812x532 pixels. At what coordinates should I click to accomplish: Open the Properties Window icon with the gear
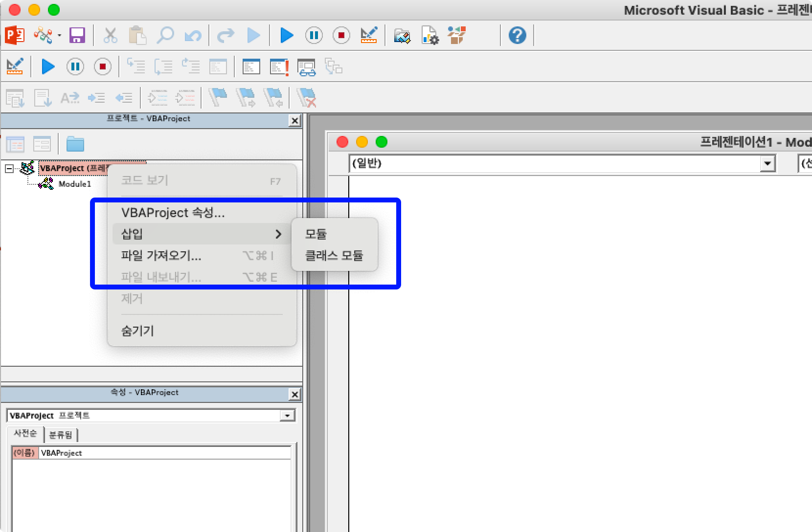point(430,35)
